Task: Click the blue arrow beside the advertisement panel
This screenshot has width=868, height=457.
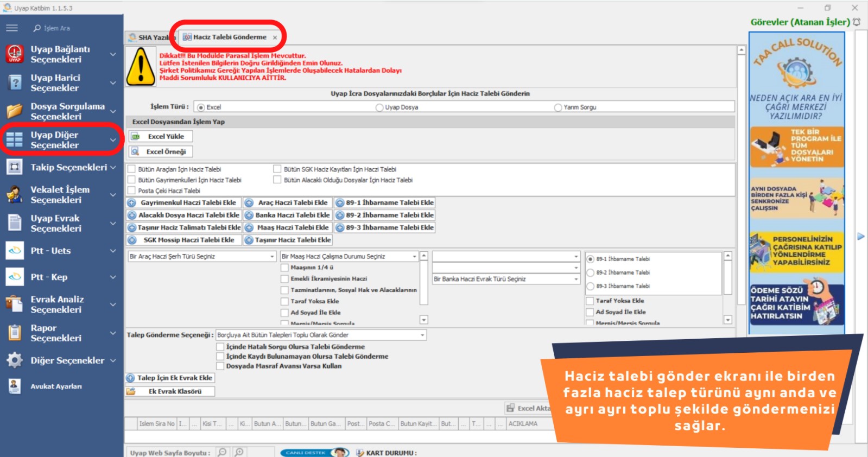Action: click(x=861, y=236)
